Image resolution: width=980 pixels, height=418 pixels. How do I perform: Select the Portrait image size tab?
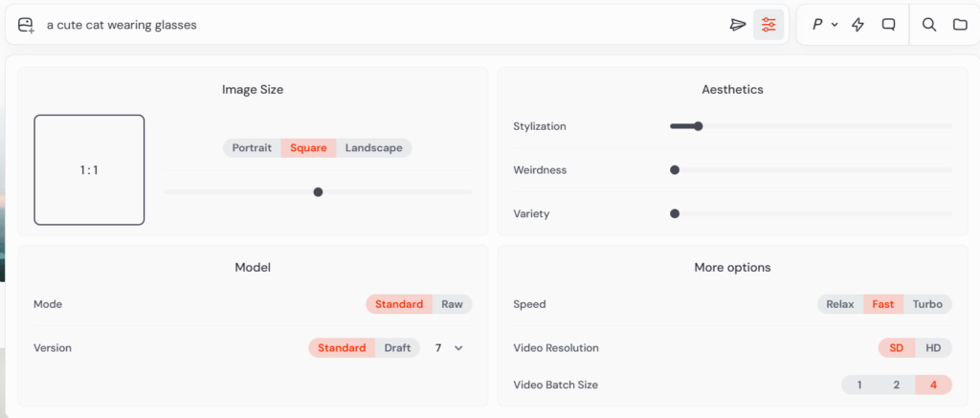pos(252,148)
